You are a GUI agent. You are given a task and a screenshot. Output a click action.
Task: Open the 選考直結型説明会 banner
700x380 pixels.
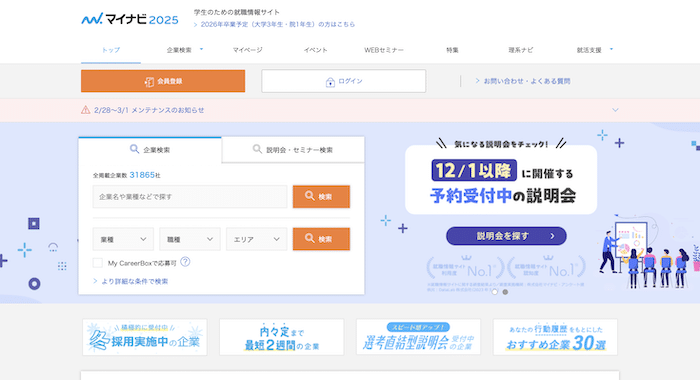[418, 337]
